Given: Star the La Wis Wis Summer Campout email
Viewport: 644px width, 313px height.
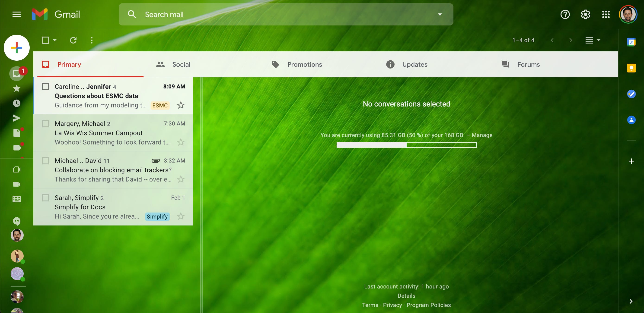Looking at the screenshot, I should click(x=181, y=142).
